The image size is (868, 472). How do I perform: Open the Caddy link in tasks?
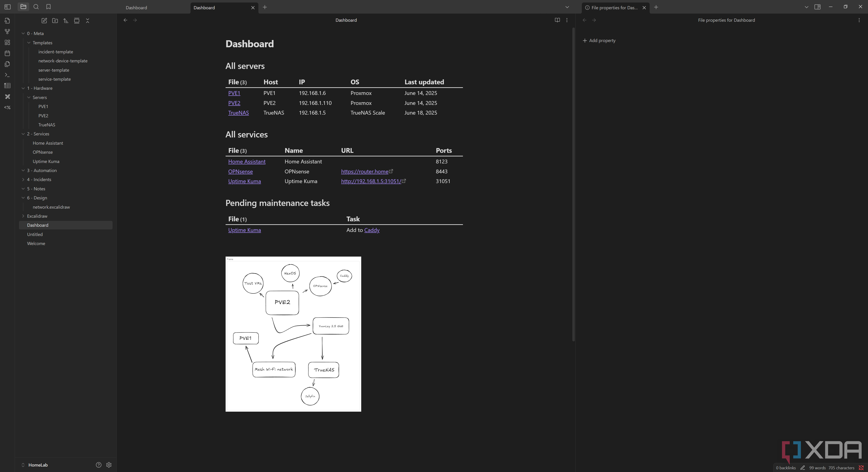pos(372,230)
